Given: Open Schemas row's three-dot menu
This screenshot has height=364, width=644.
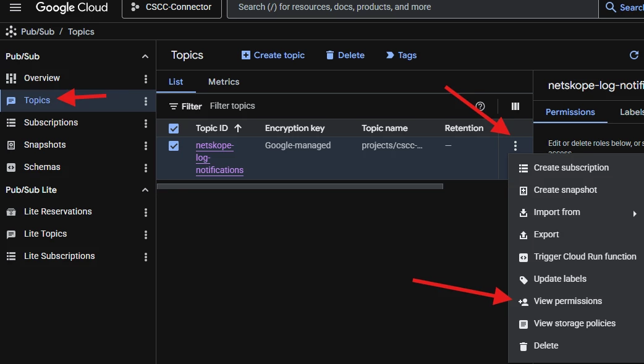Looking at the screenshot, I should 146,167.
